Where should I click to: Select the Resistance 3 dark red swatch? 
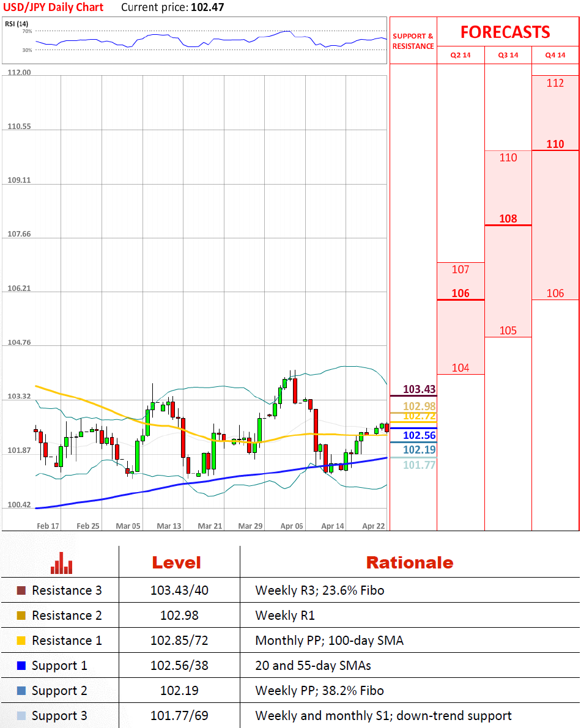(21, 590)
